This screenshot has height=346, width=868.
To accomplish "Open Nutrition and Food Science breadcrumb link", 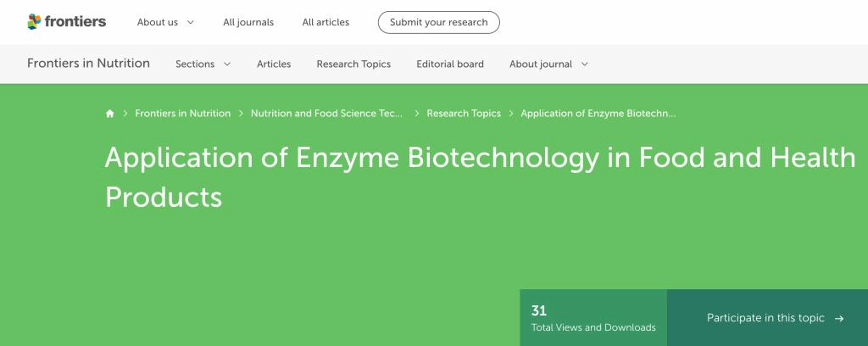I will tap(327, 114).
